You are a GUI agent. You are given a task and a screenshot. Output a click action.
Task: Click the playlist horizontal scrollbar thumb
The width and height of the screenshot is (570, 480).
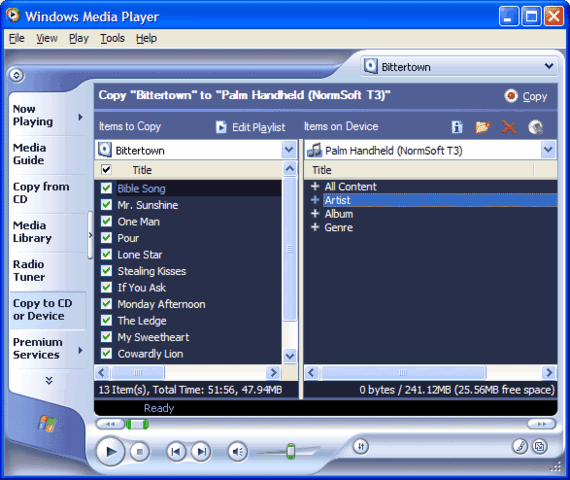point(138,373)
